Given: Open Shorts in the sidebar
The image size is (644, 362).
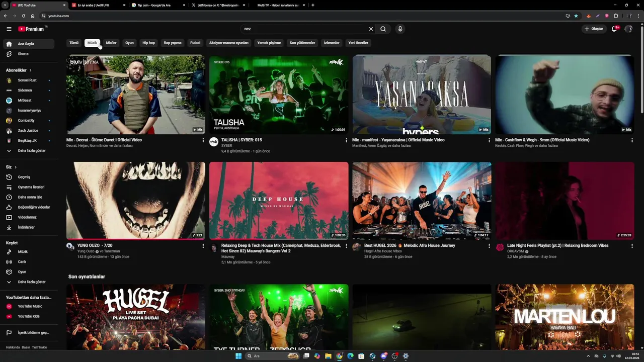Looking at the screenshot, I should [28, 54].
